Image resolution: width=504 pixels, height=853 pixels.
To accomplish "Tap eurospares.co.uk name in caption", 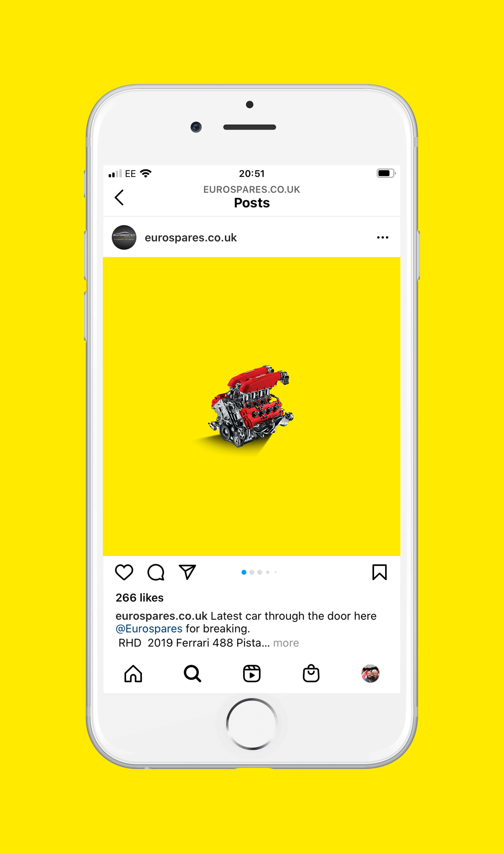I will coord(161,616).
